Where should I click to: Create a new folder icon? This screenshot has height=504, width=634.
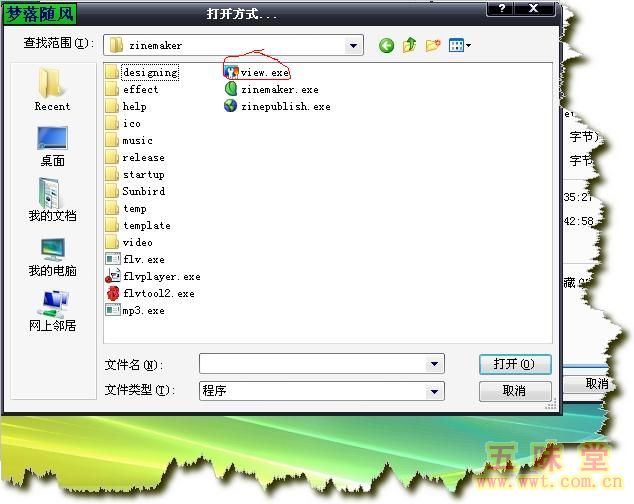pyautogui.click(x=433, y=45)
